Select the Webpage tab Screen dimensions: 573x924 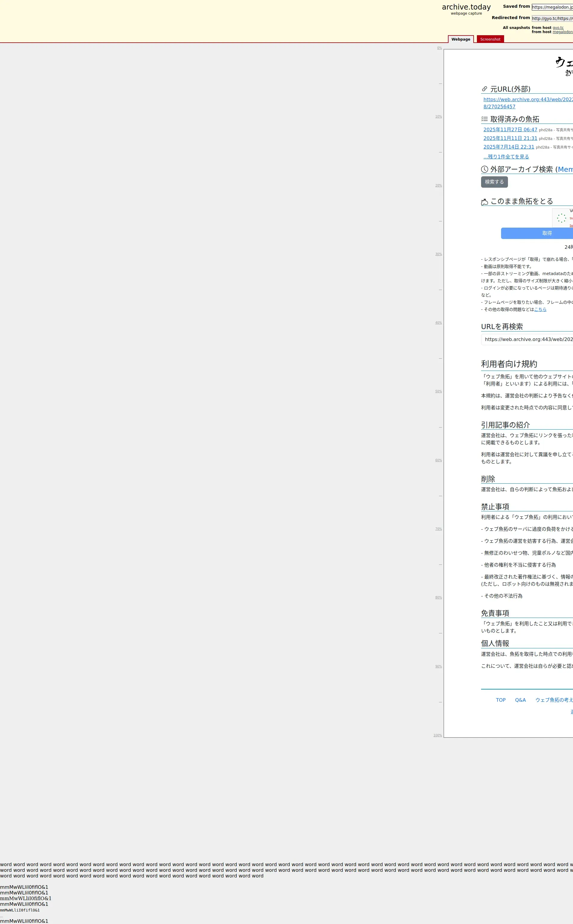click(x=460, y=39)
